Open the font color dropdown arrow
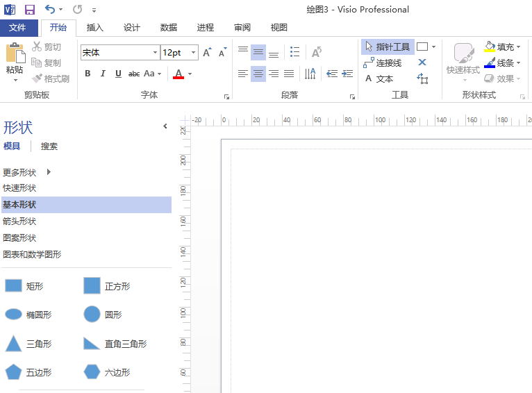This screenshot has height=393, width=532. tap(190, 74)
